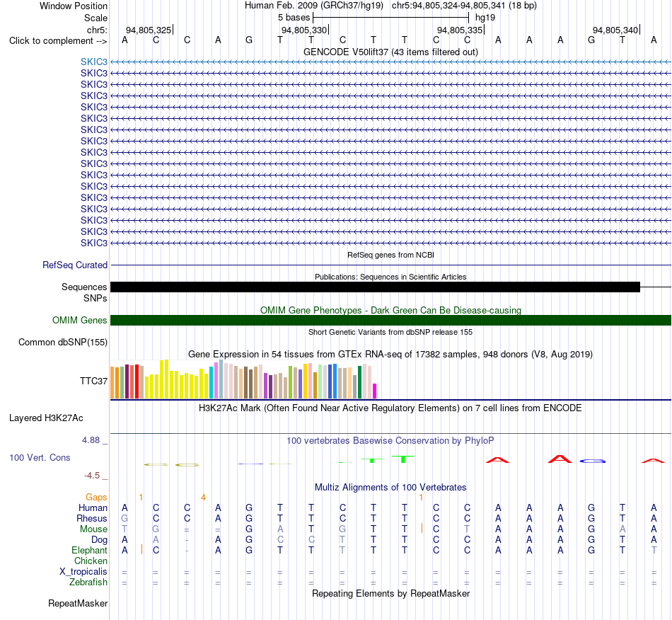This screenshot has width=672, height=620.
Task: Click the OMIM Gene Phenotypes track title
Action: (390, 310)
